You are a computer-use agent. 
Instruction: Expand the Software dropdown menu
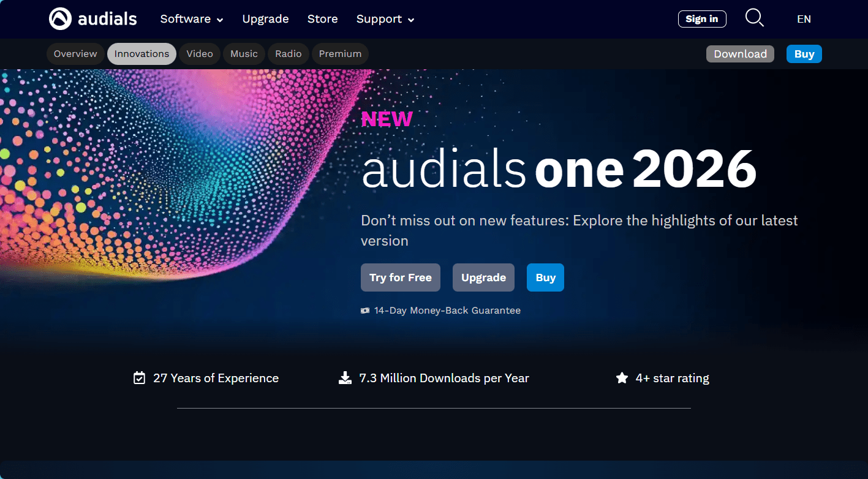[x=192, y=19]
